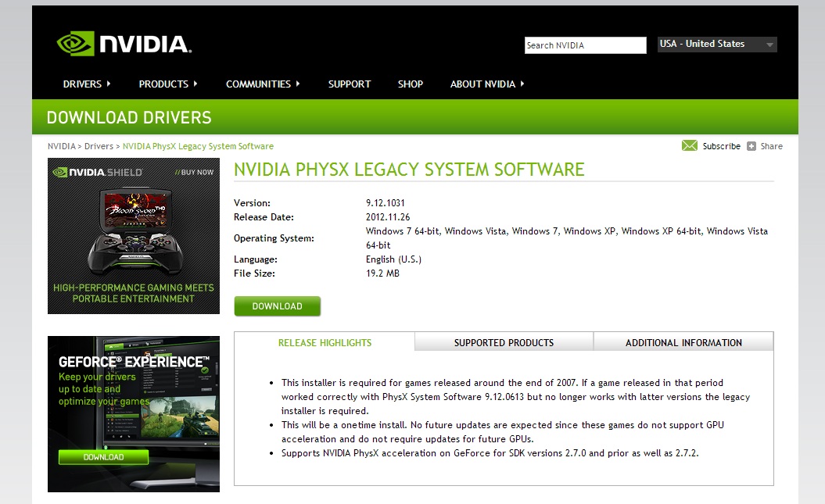The width and height of the screenshot is (825, 504).
Task: Click the NVIDIA logo in the header
Action: tap(124, 44)
